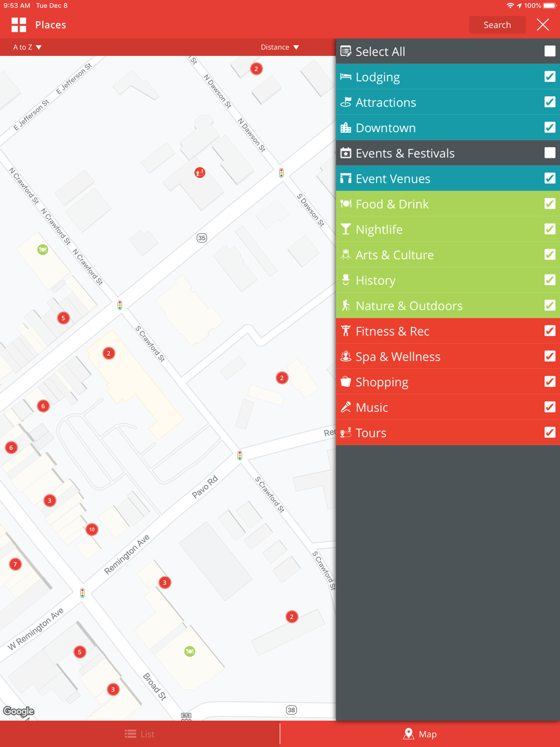Switch to the Map tab
The image size is (560, 747).
click(x=420, y=734)
